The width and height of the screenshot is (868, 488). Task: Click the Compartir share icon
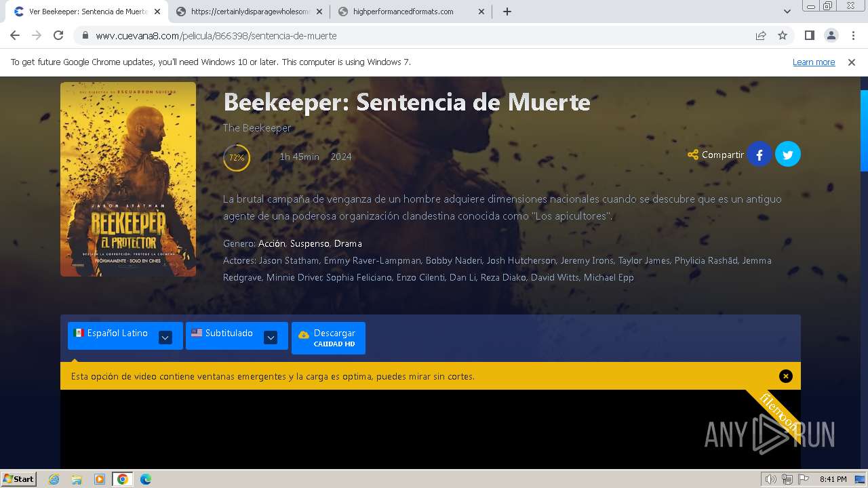692,155
